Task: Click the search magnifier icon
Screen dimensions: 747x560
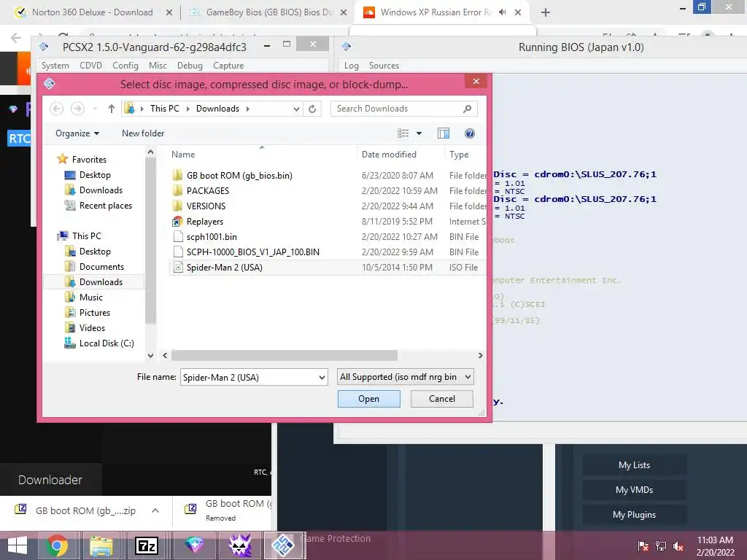Action: coord(468,109)
